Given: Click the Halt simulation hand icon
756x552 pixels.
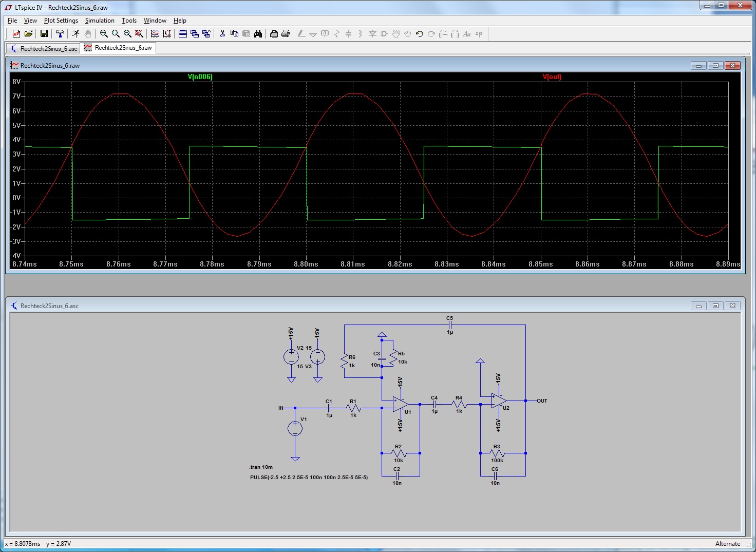Looking at the screenshot, I should point(88,34).
